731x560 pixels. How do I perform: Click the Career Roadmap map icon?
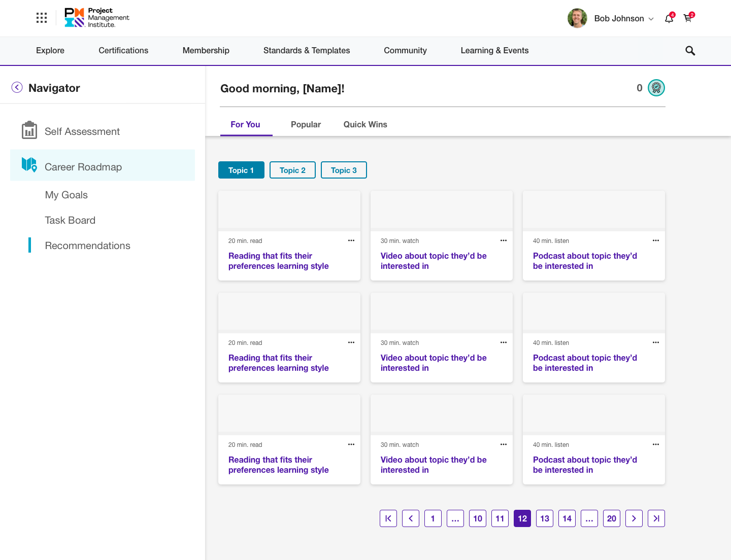29,165
